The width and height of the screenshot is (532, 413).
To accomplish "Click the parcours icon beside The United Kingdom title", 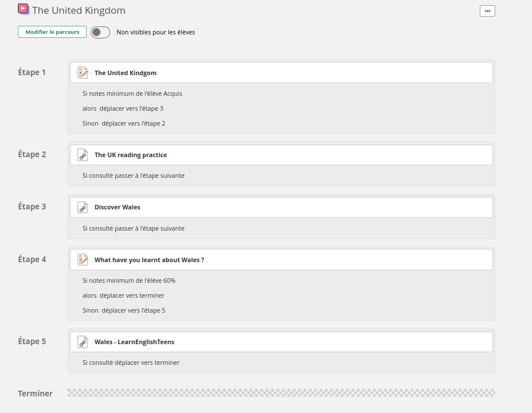I will click(x=23, y=9).
